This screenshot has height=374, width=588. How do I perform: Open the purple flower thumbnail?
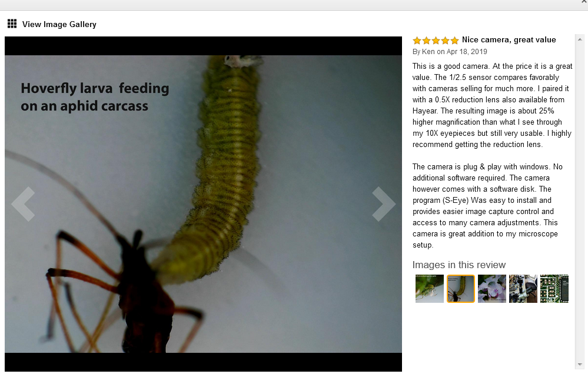[491, 289]
